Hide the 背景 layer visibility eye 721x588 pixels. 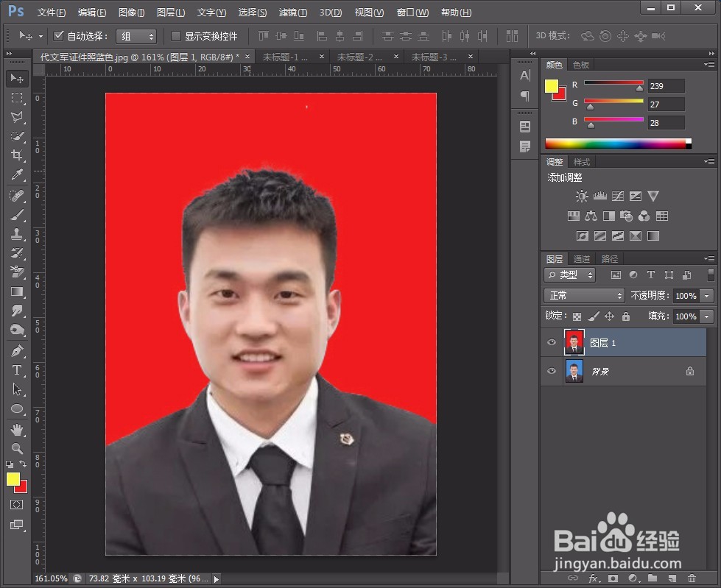pos(551,372)
